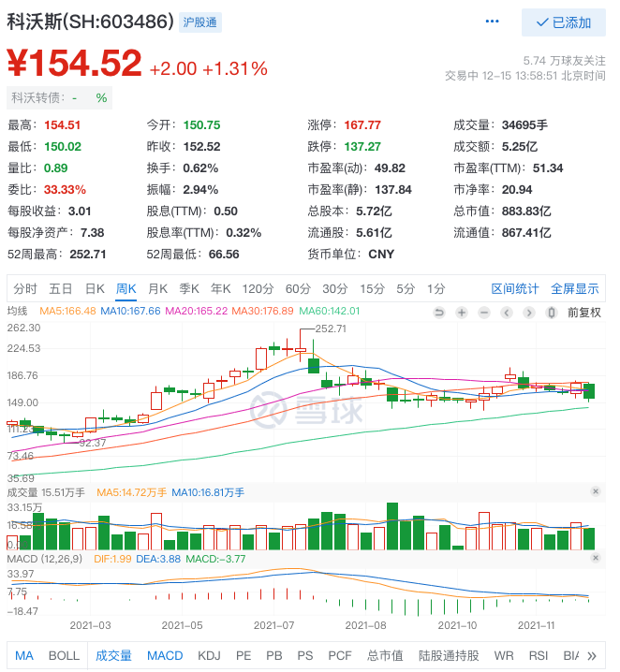620x672 pixels.
Task: Switch to 30分 interval
Action: (x=335, y=288)
